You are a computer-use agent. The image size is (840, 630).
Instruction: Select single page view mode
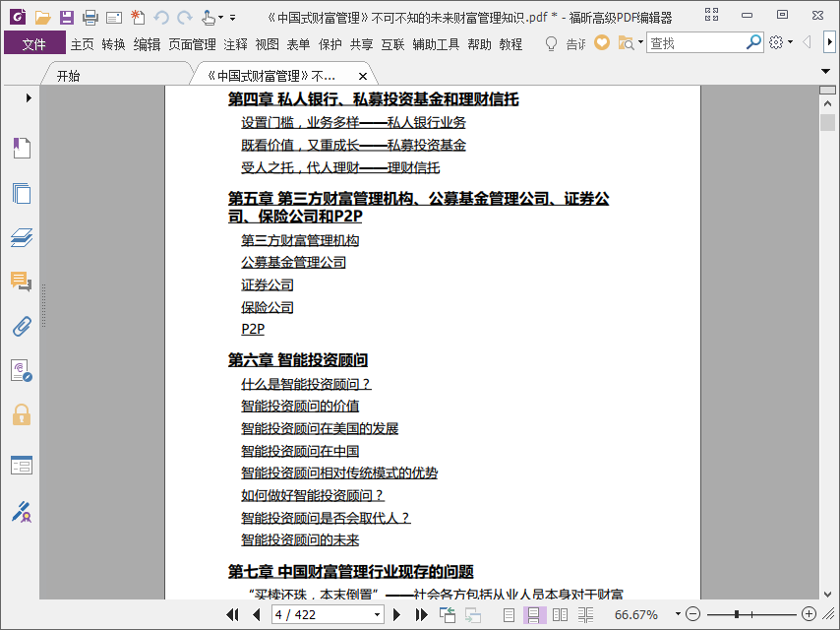509,614
